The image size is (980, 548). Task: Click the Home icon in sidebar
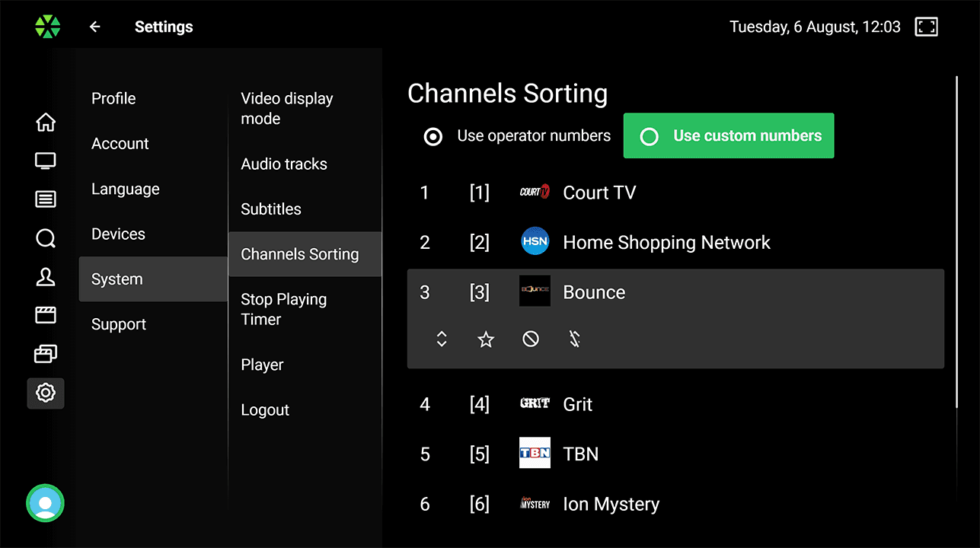tap(46, 123)
